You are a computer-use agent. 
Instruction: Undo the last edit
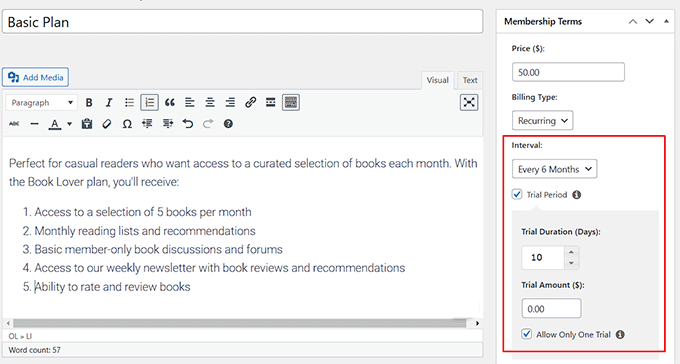coord(188,124)
